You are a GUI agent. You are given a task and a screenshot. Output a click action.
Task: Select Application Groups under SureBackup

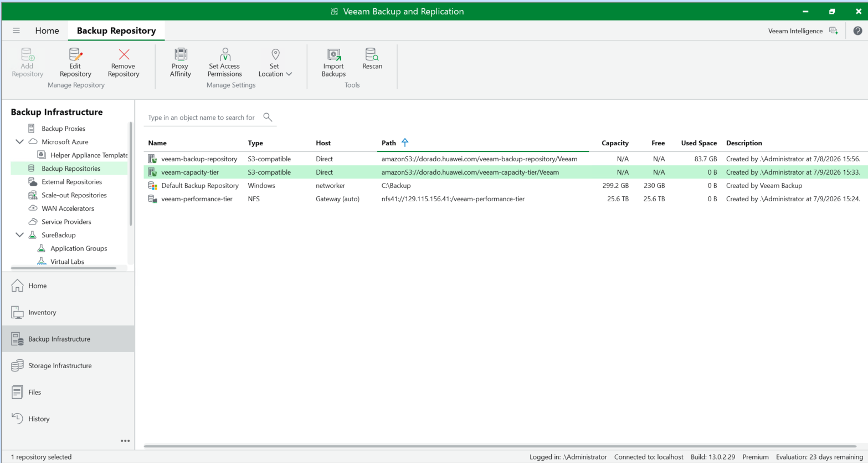[x=79, y=248]
